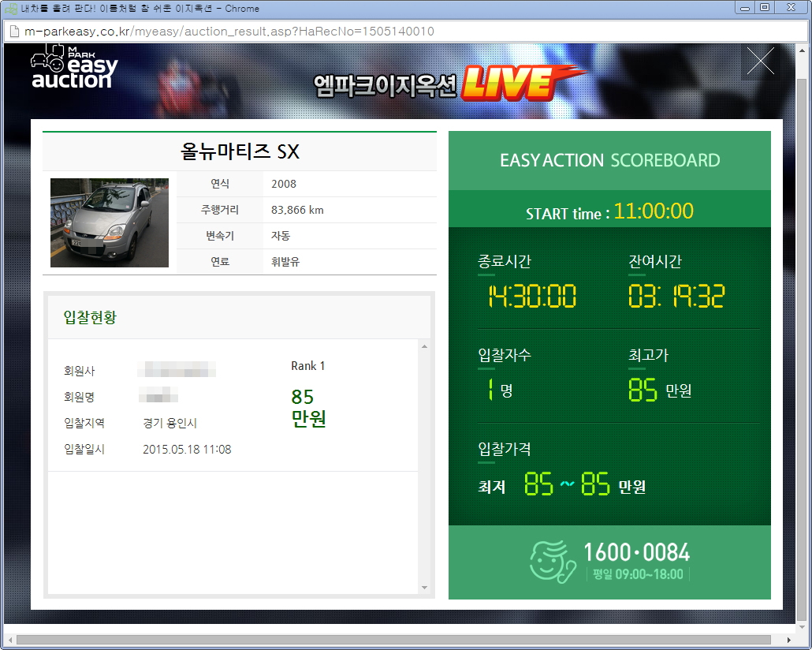Click the model year value 2008
The height and width of the screenshot is (650, 812).
pyautogui.click(x=284, y=184)
